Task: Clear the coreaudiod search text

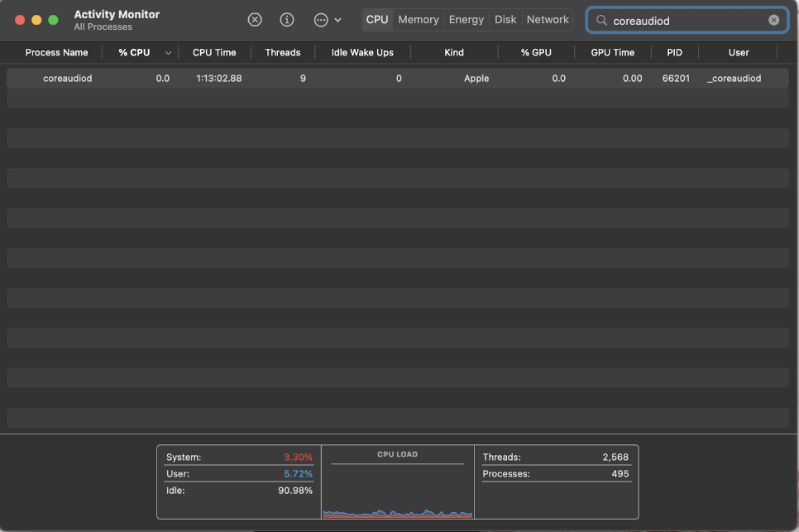Action: pyautogui.click(x=773, y=20)
